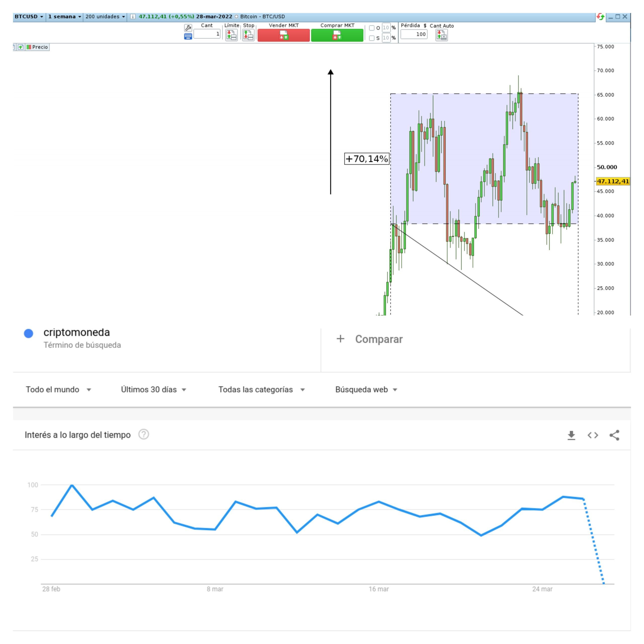644x644 pixels.
Task: Open the chart settings wrench icon
Action: click(x=188, y=27)
